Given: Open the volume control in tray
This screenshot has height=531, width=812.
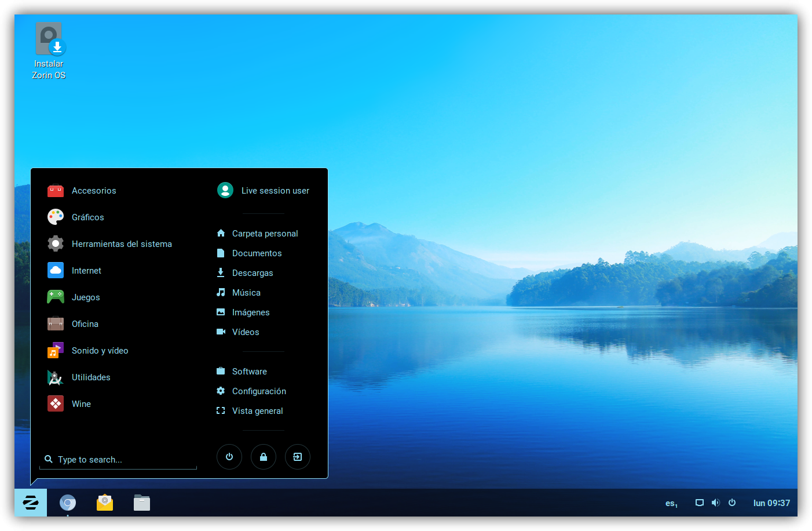Looking at the screenshot, I should click(716, 503).
